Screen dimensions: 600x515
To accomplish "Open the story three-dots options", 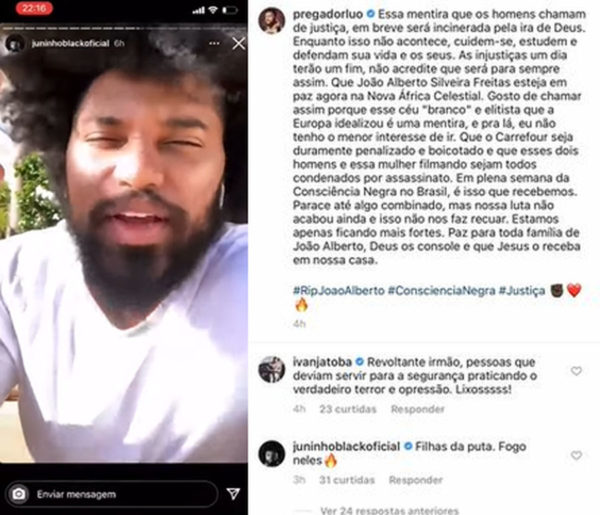I will pyautogui.click(x=214, y=43).
